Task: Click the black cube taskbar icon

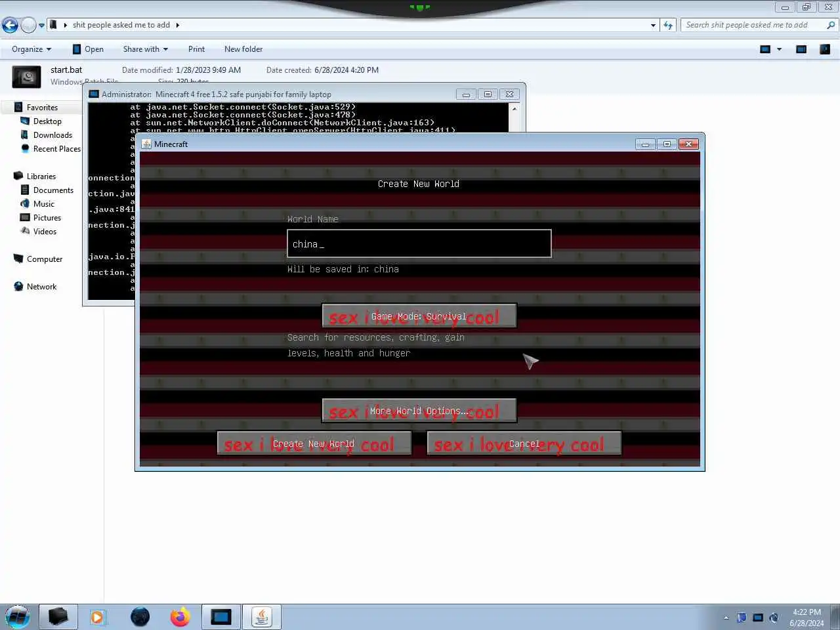Action: click(x=58, y=617)
